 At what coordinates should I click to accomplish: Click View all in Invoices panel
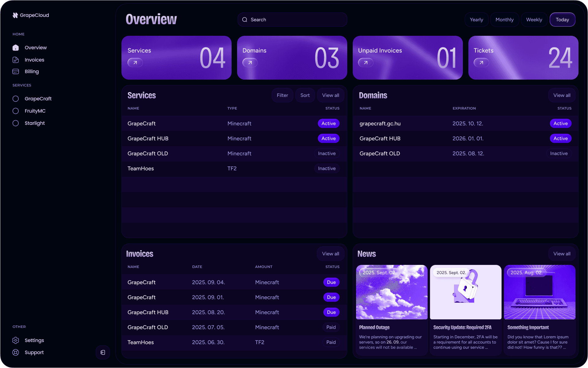pos(330,254)
